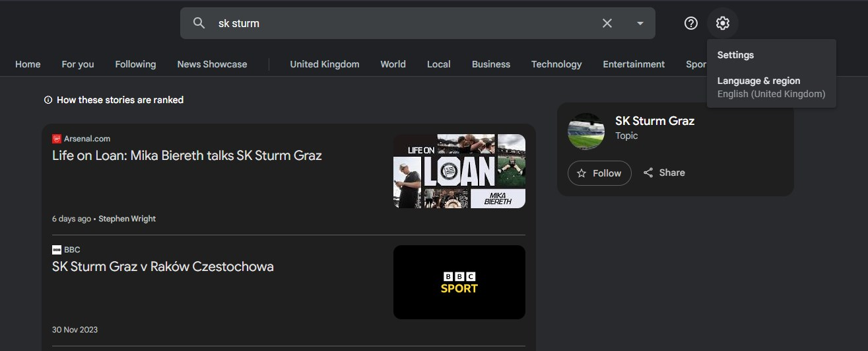Click the Stephen Wright author name
The height and width of the screenshot is (351, 868).
[x=127, y=219]
